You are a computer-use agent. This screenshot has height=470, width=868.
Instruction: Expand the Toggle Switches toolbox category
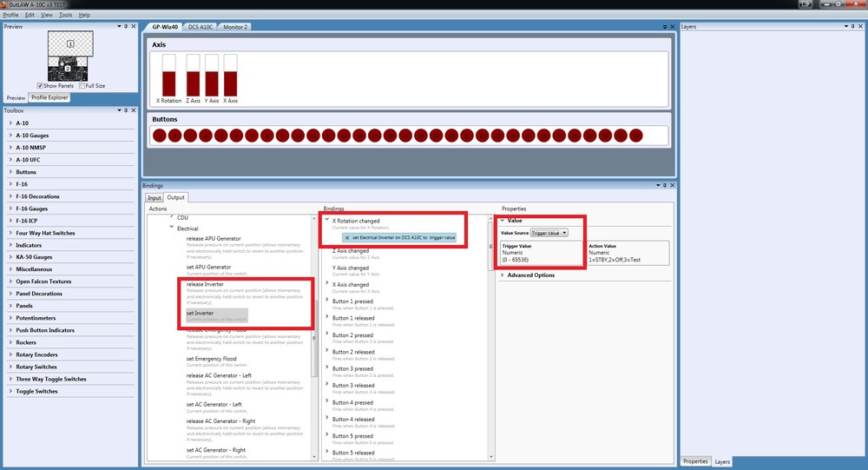click(10, 391)
